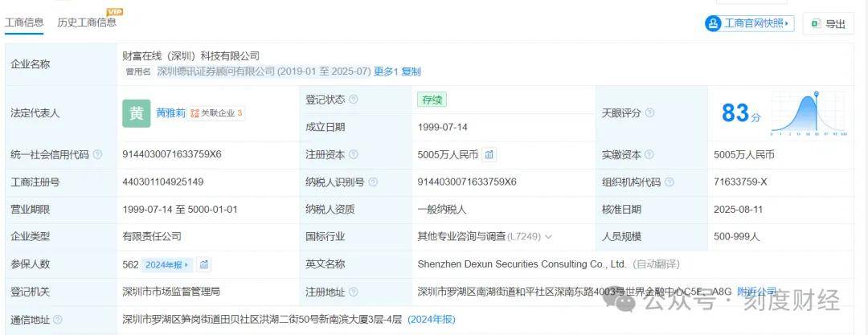Click the person icon in 工商官网快照

714,23
